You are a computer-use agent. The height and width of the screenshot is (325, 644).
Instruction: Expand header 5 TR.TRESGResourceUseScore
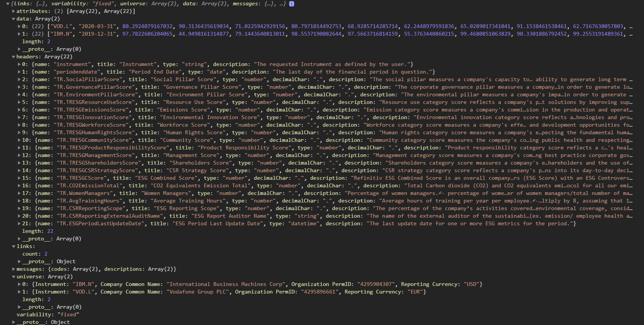point(19,102)
